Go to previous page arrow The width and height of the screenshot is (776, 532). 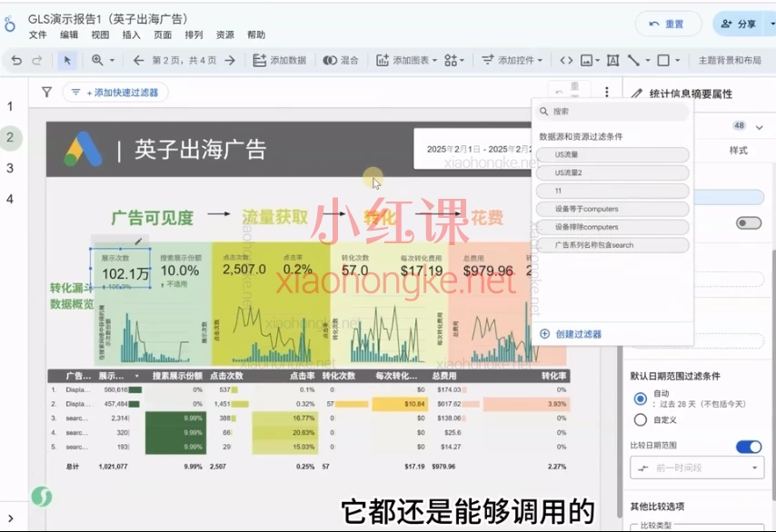pyautogui.click(x=138, y=60)
